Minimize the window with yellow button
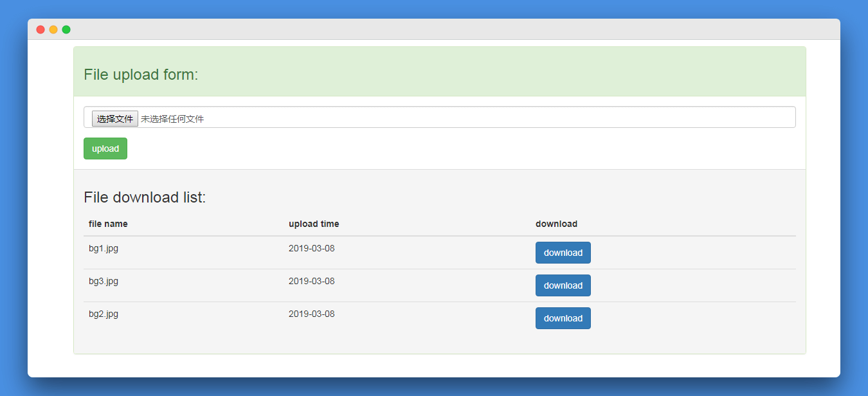 point(53,30)
